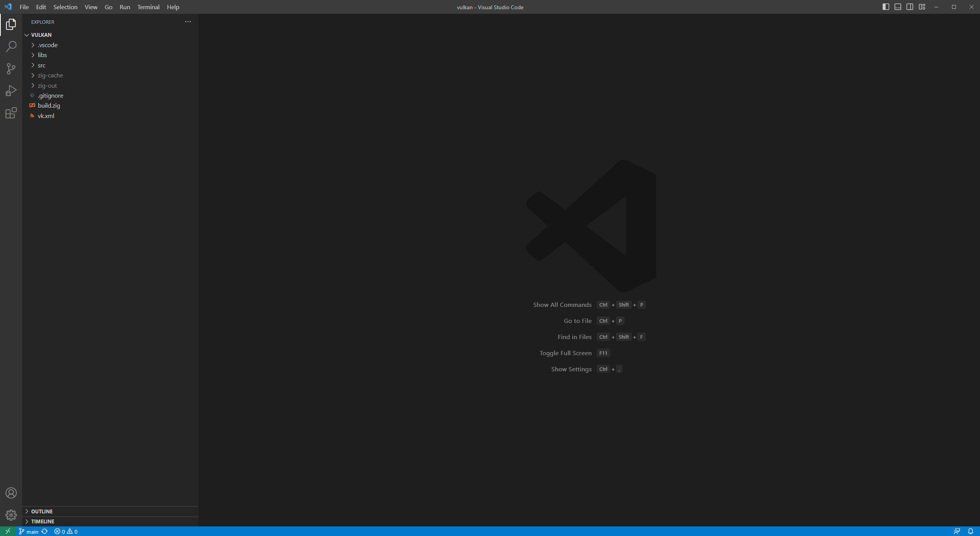Toggle the bottom panel visibility

pyautogui.click(x=898, y=7)
